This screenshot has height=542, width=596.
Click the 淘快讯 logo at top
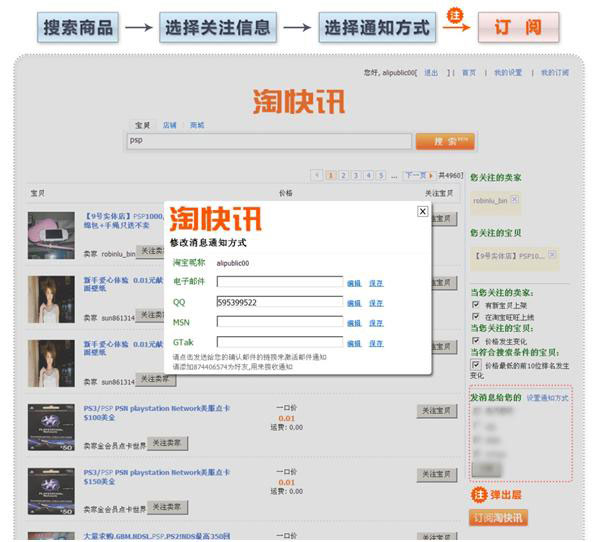pyautogui.click(x=299, y=101)
